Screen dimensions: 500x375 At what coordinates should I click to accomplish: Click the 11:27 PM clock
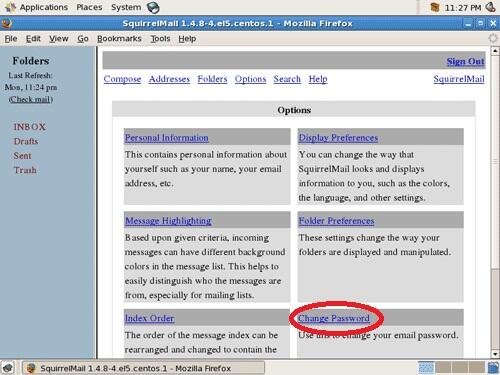tap(463, 8)
